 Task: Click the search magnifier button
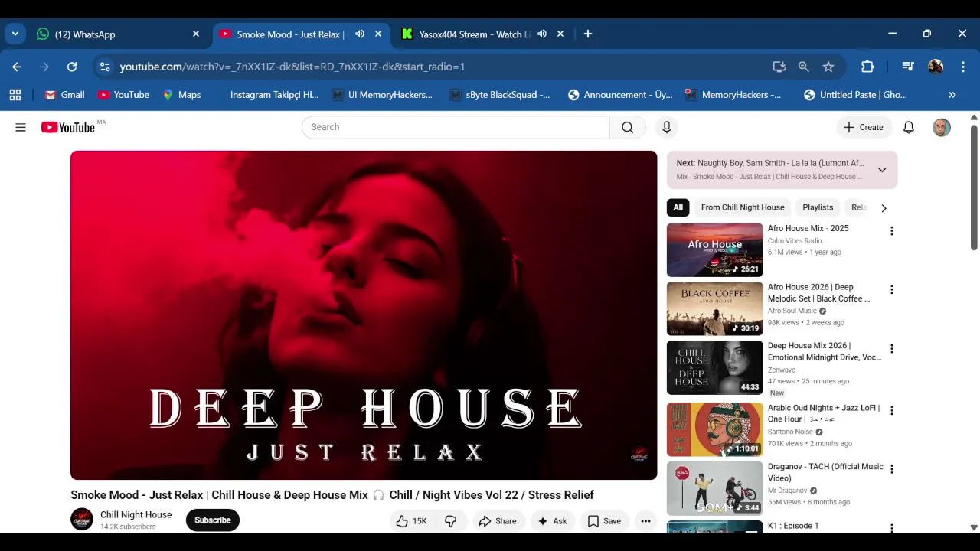click(x=628, y=127)
